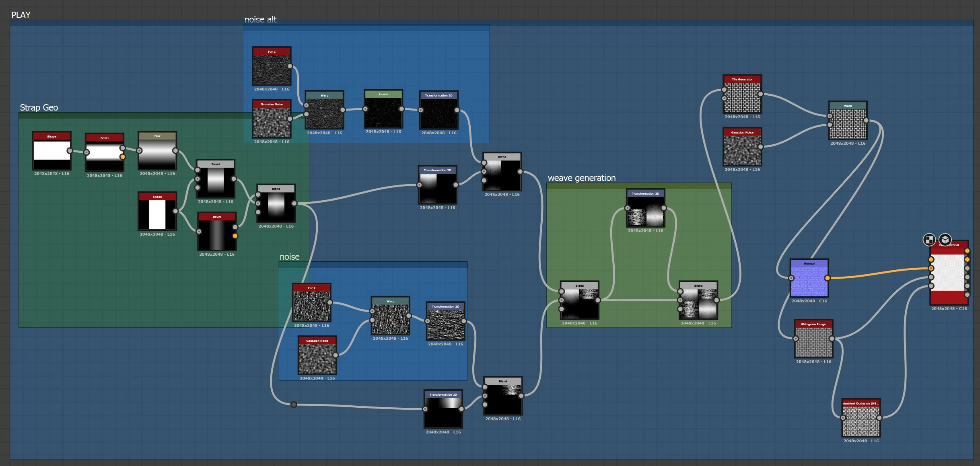Image resolution: width=980 pixels, height=466 pixels.
Task: Click the Normal node's orange output connector
Action: point(827,278)
